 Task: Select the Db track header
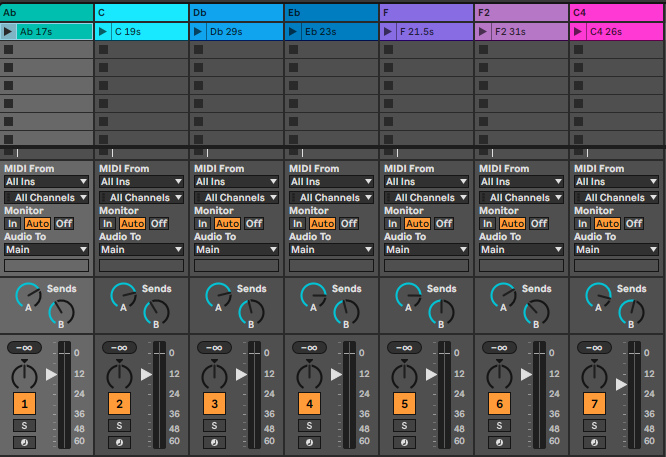(x=237, y=13)
